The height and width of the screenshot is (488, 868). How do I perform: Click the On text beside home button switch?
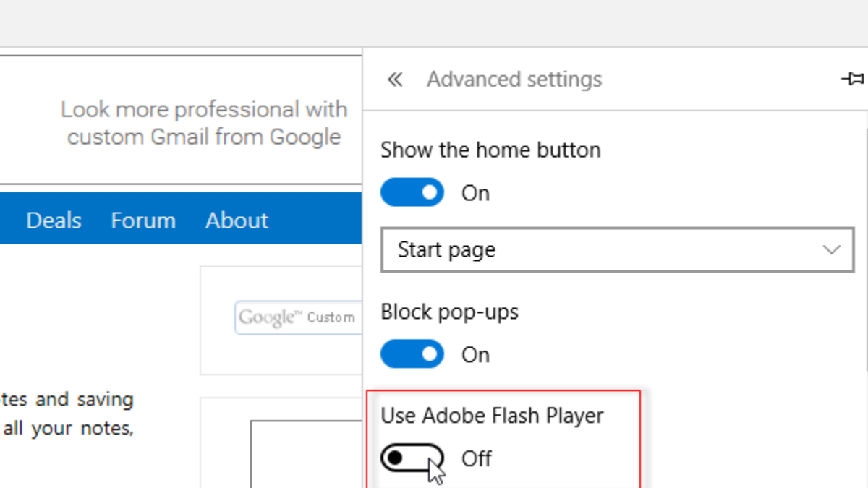click(475, 193)
